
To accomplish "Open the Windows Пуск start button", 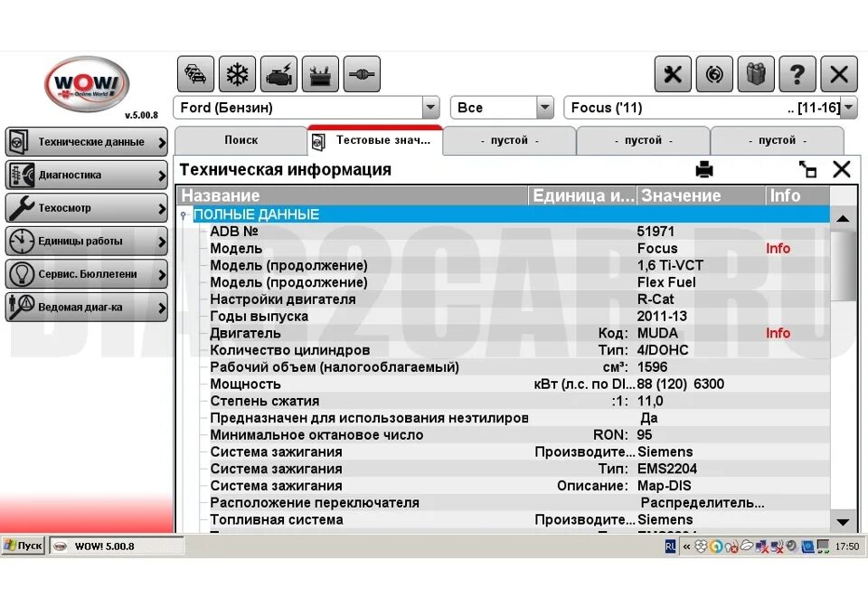I will coord(24,546).
